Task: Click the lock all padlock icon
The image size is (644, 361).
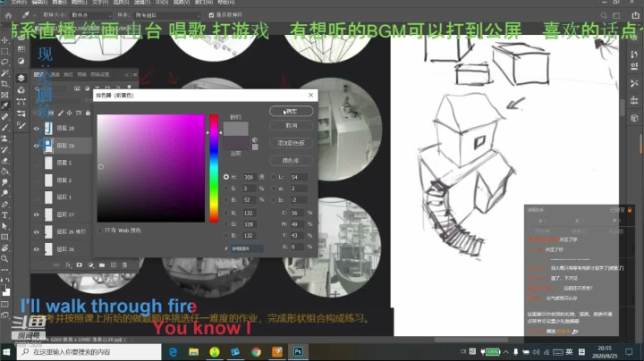Action: click(88, 113)
